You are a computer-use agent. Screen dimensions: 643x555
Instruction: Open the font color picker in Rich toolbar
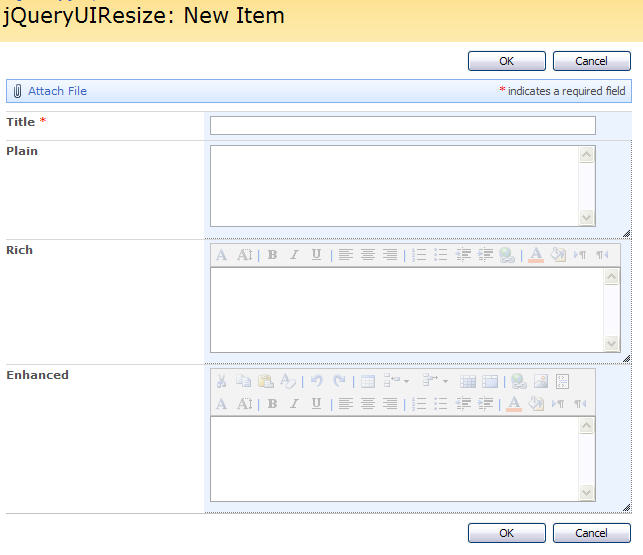pos(535,255)
